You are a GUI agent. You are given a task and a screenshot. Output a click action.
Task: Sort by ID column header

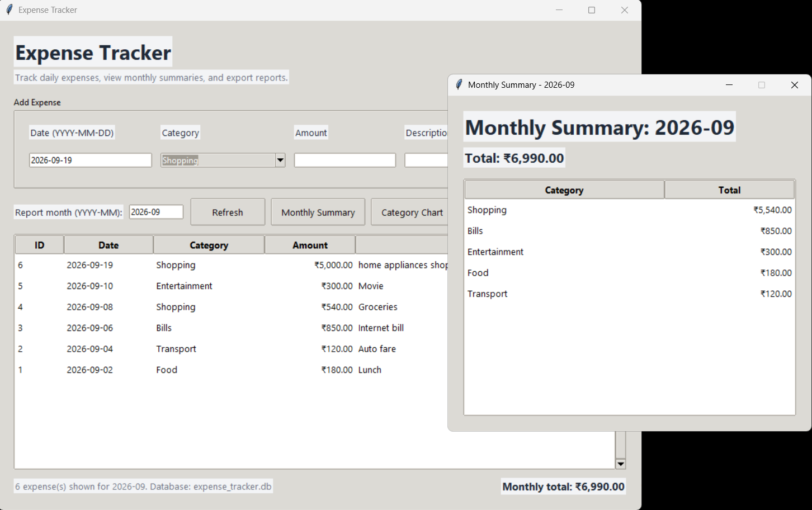(39, 245)
